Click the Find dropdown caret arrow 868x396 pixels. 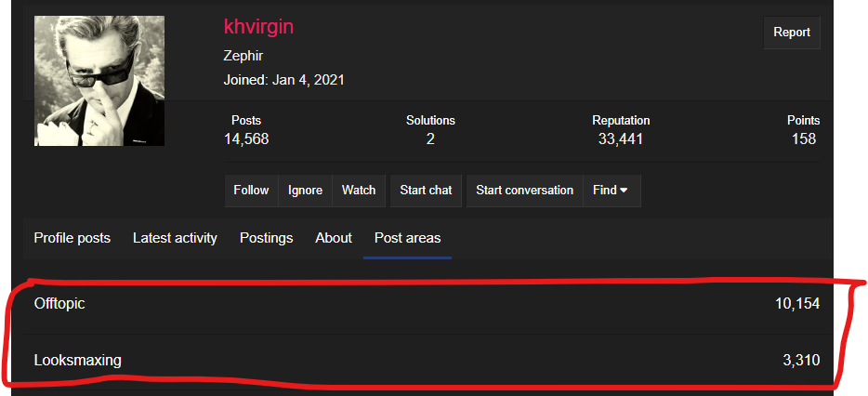tap(624, 191)
